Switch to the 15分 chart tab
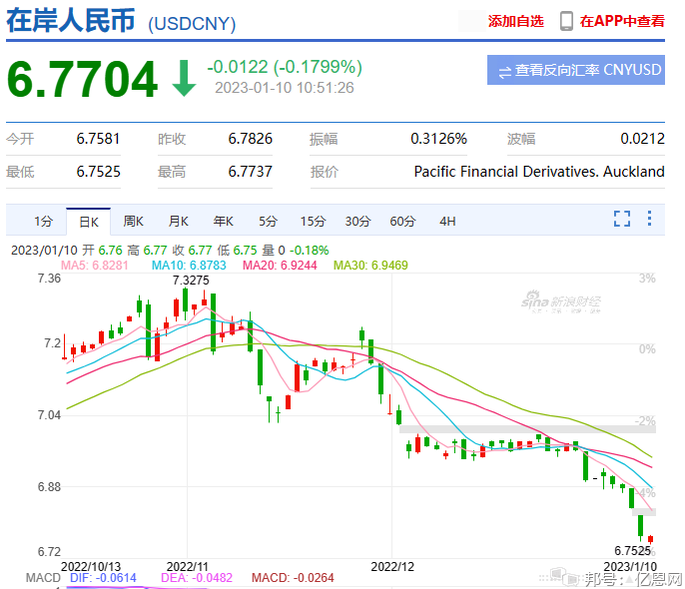685x589 pixels. (x=313, y=222)
